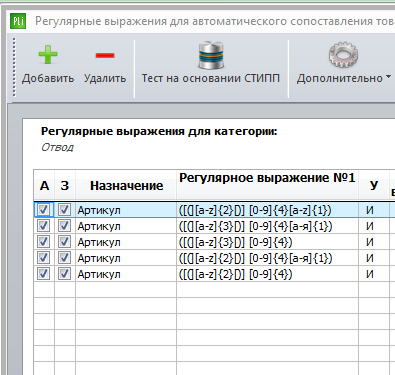The height and width of the screenshot is (375, 395).
Task: Open the Дополнительно gear icon
Action: pos(343,55)
